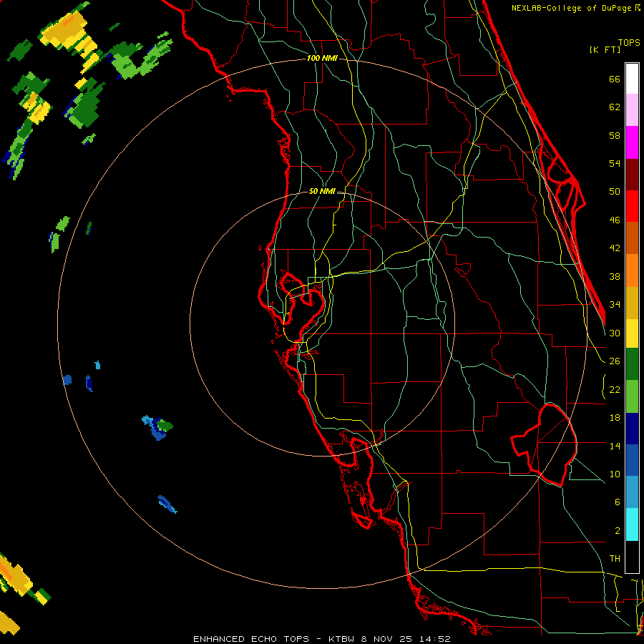Click the 66 legend value
Image resolution: width=644 pixels, height=644 pixels.
[x=615, y=79]
